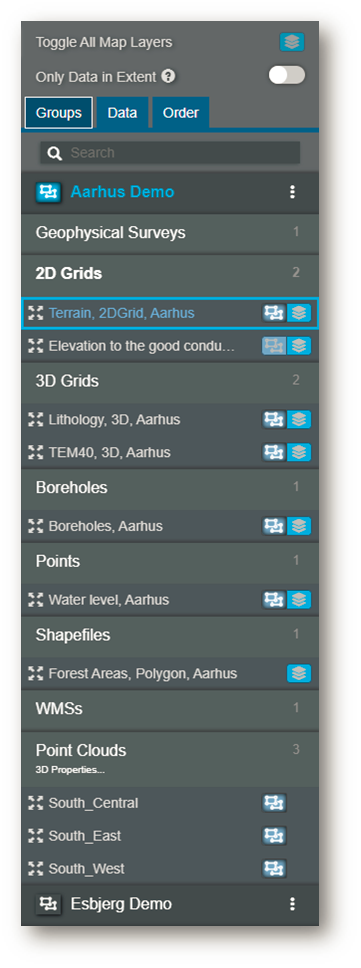Zoom to the Water level, Aarhus extent

pos(36,599)
